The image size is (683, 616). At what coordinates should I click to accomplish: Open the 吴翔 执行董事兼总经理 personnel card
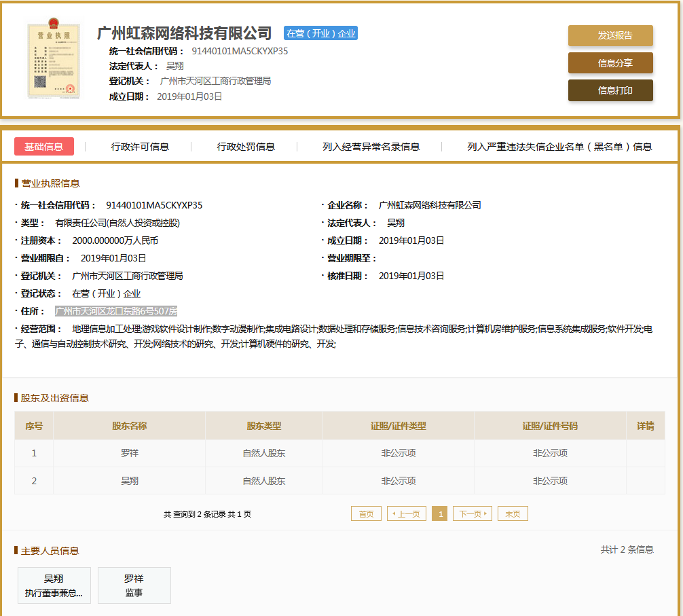coord(54,585)
